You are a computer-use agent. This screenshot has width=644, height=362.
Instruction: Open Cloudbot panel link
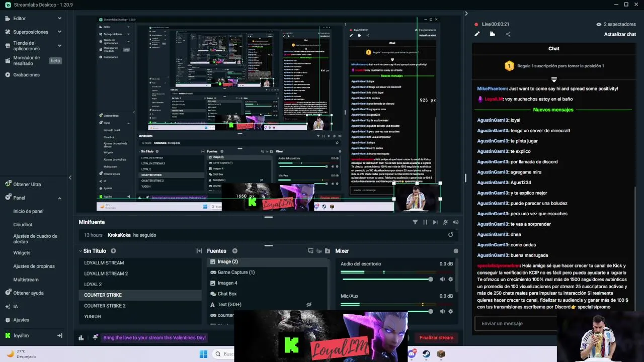[x=23, y=225]
